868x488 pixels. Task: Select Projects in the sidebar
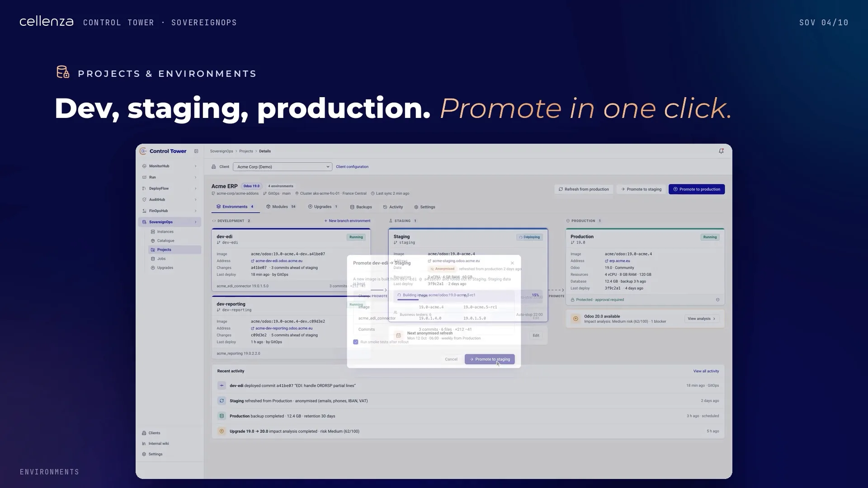[175, 250]
